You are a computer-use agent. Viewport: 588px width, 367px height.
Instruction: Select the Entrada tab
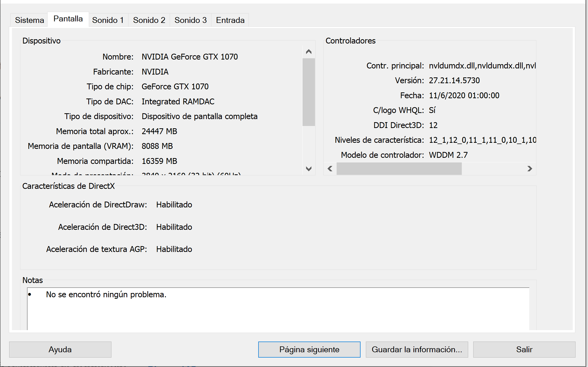[230, 20]
